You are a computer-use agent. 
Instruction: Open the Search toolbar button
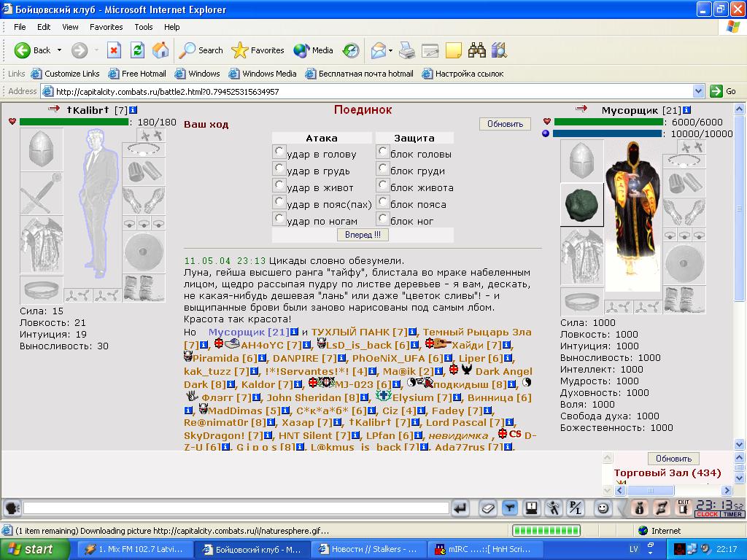click(x=201, y=50)
